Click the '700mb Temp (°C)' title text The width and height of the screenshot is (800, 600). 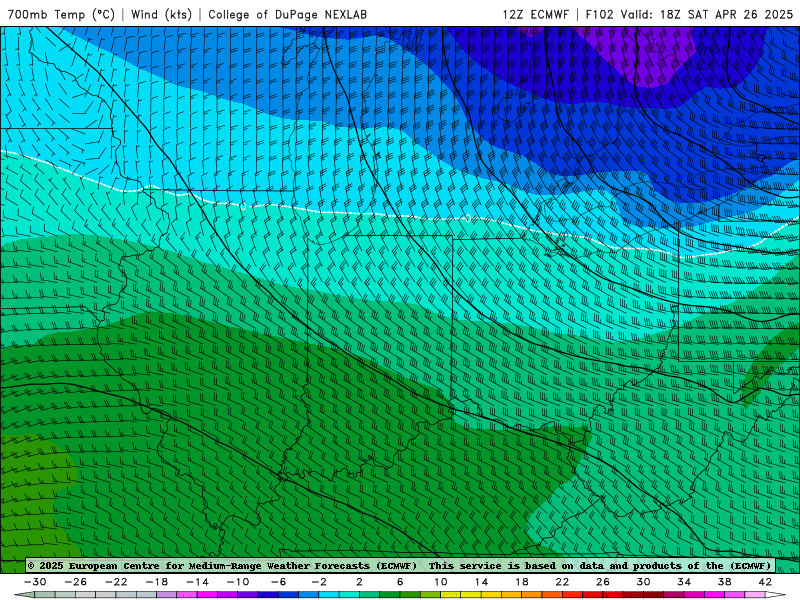point(61,15)
